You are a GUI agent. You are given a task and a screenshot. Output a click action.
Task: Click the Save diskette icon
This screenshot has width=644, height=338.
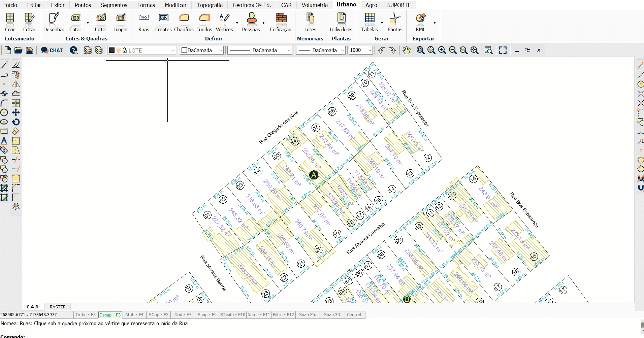30,50
